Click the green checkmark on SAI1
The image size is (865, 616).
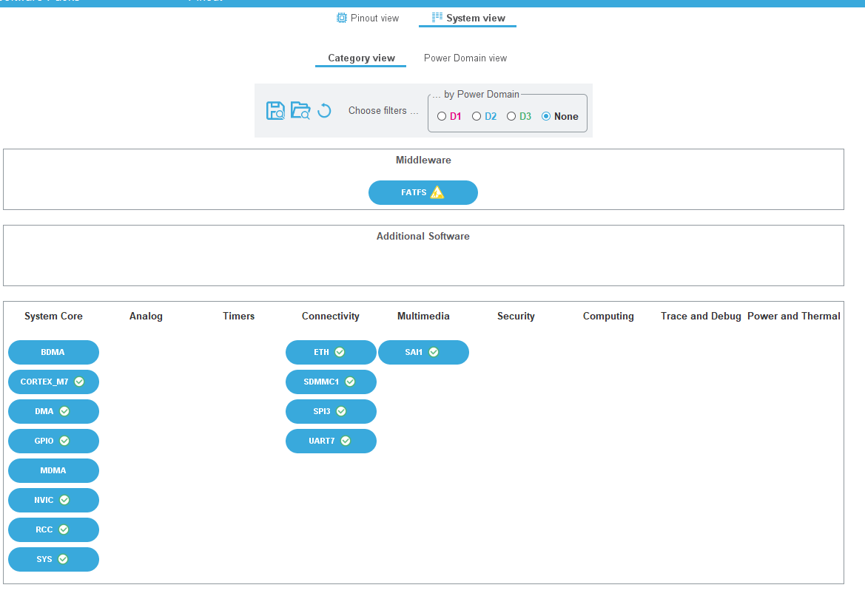[x=434, y=353]
